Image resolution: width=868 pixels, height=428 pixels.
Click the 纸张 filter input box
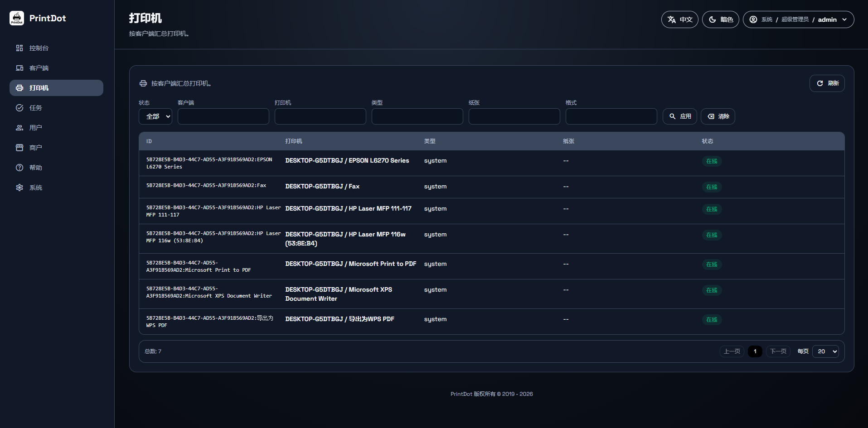pos(514,116)
